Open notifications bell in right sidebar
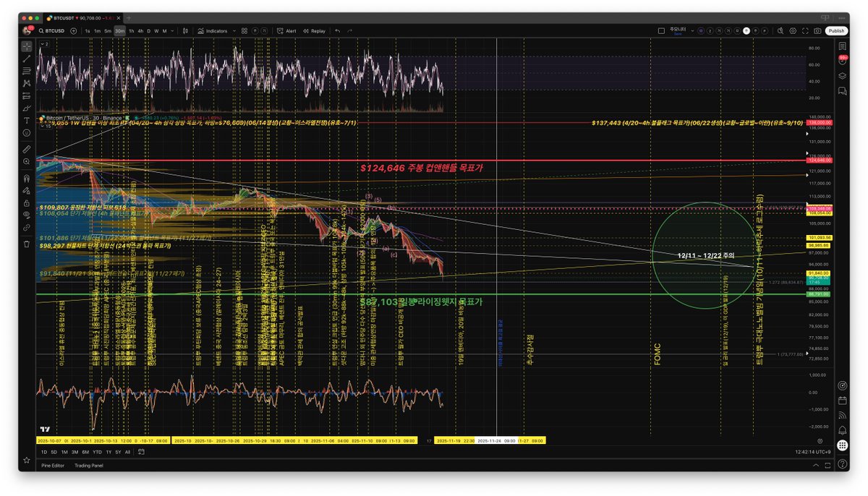This screenshot has height=496, width=868. (x=843, y=429)
